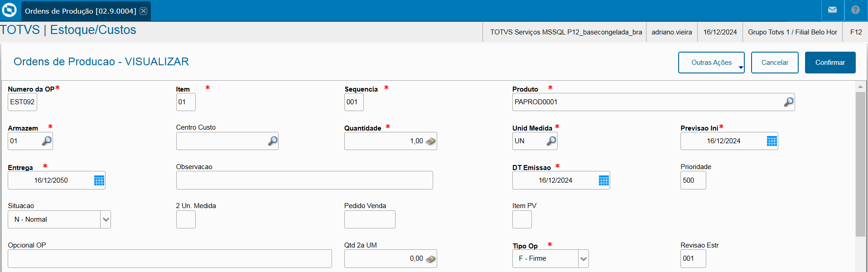
Task: Open the help question mark icon
Action: tap(855, 10)
